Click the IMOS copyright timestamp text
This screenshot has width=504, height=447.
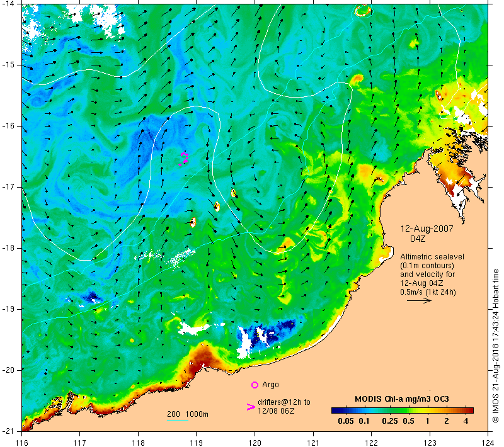(x=496, y=346)
